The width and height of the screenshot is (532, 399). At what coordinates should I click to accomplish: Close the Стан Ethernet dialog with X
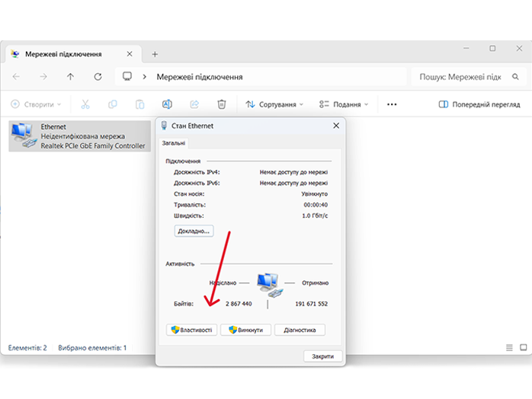(336, 126)
